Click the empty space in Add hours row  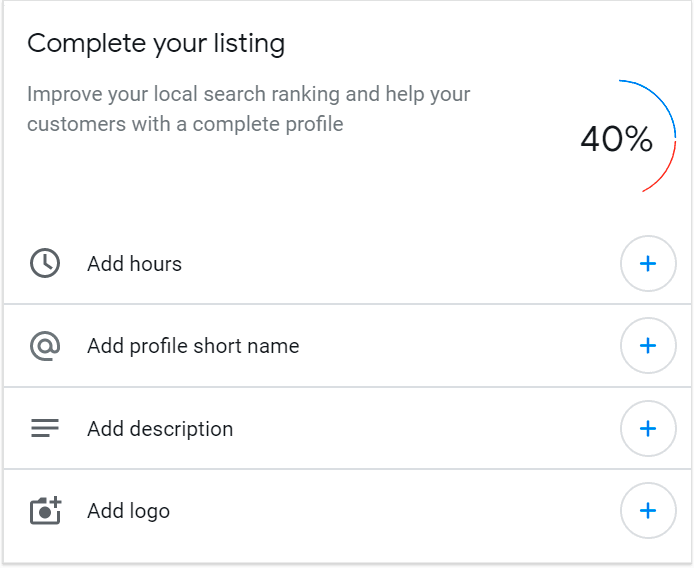point(398,263)
